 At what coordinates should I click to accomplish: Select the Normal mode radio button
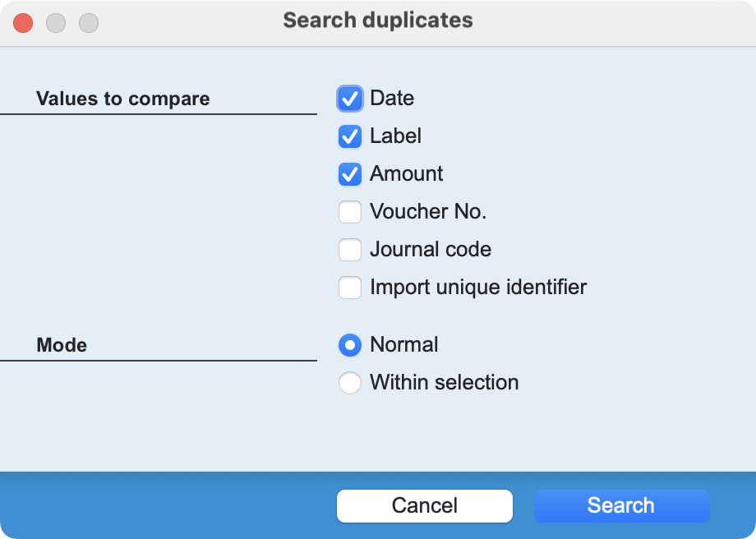click(x=350, y=345)
